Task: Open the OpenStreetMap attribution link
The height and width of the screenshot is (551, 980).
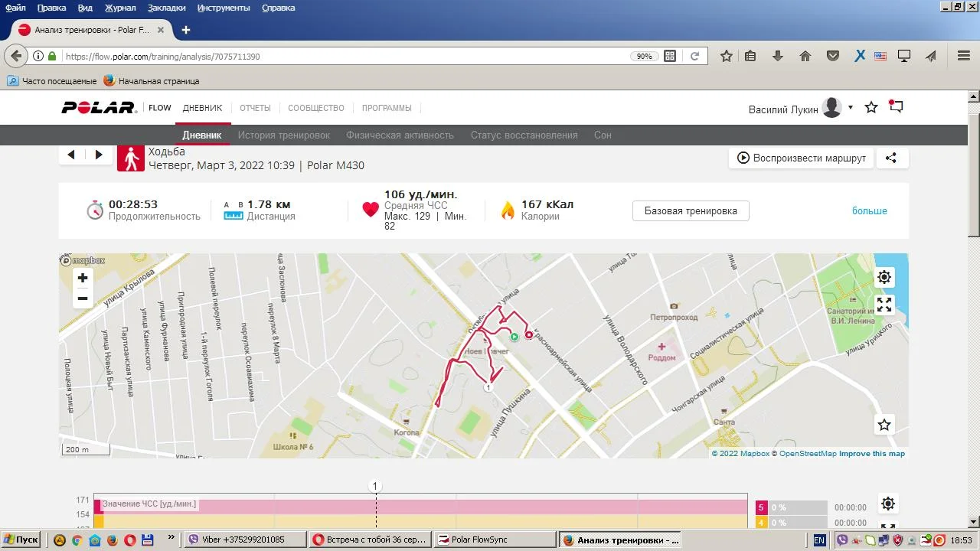Action: point(808,454)
